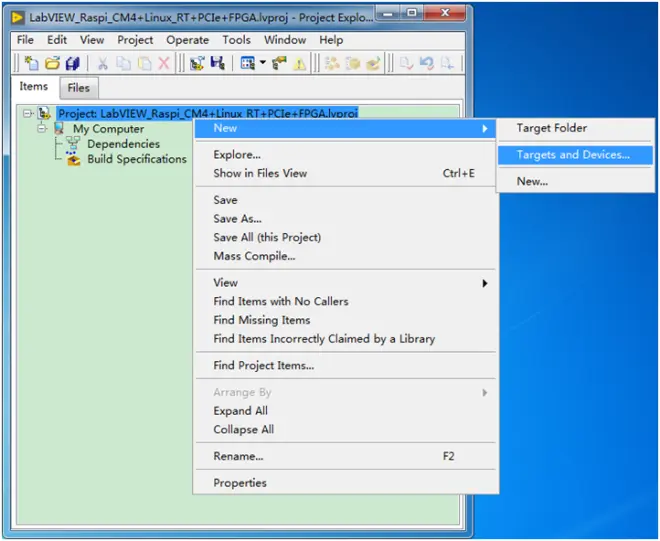The height and width of the screenshot is (541, 660).
Task: Click the Dependencies node icon
Action: [x=73, y=143]
